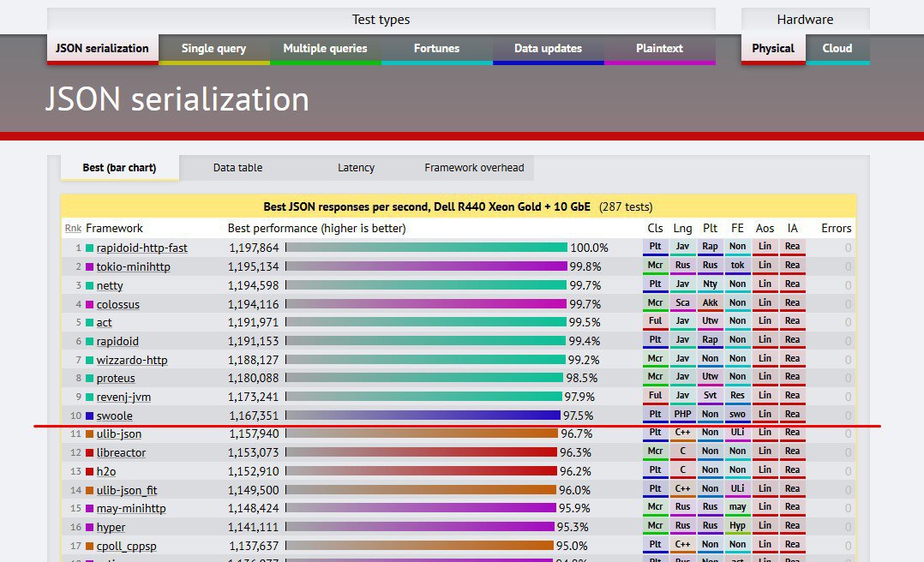
Task: Click the may front-end tag in may-minihttp row
Action: pyautogui.click(x=737, y=507)
